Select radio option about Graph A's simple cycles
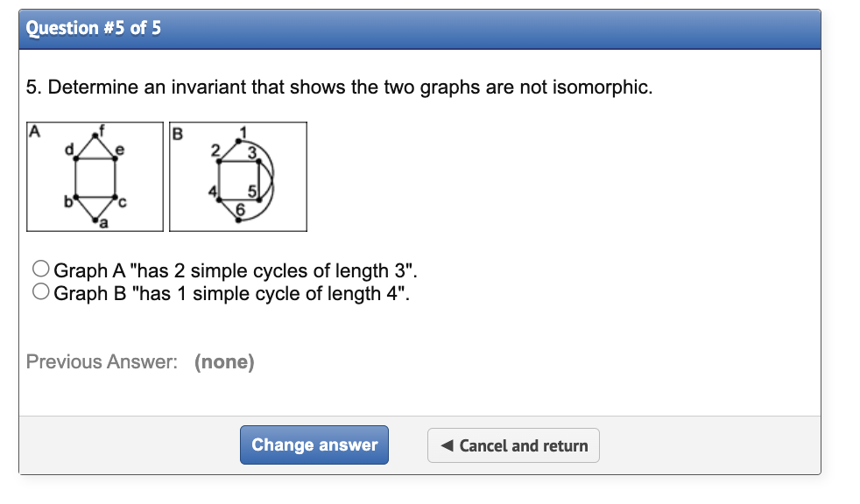This screenshot has width=860, height=504. tap(40, 268)
